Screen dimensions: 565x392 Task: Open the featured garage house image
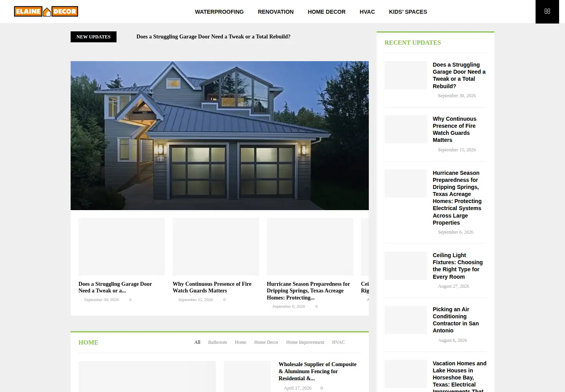click(220, 136)
